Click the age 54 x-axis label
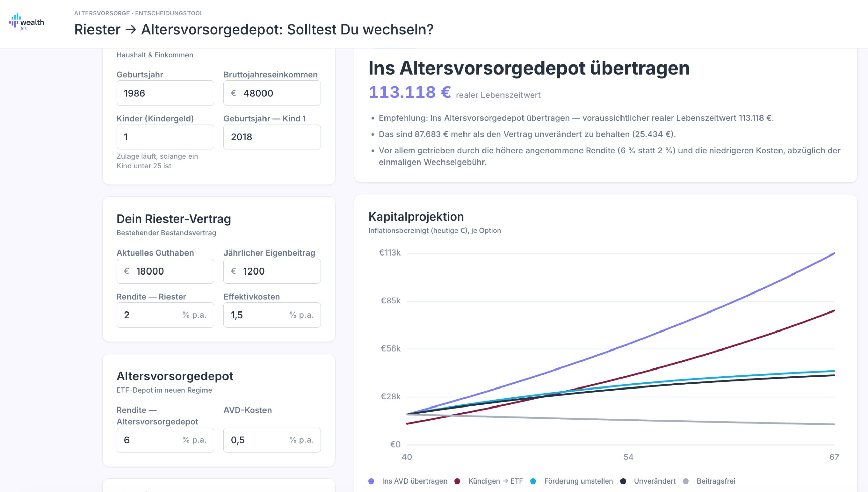This screenshot has height=492, width=868. (x=628, y=457)
